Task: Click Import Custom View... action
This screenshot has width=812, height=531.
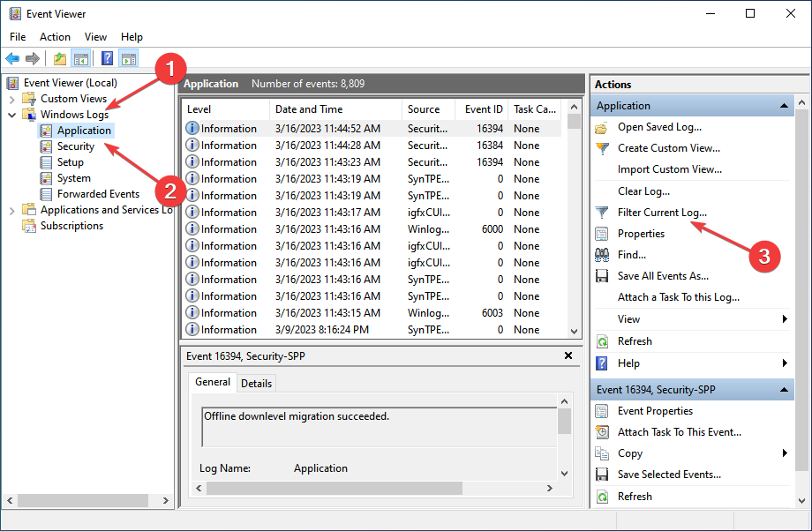Action: pyautogui.click(x=670, y=169)
